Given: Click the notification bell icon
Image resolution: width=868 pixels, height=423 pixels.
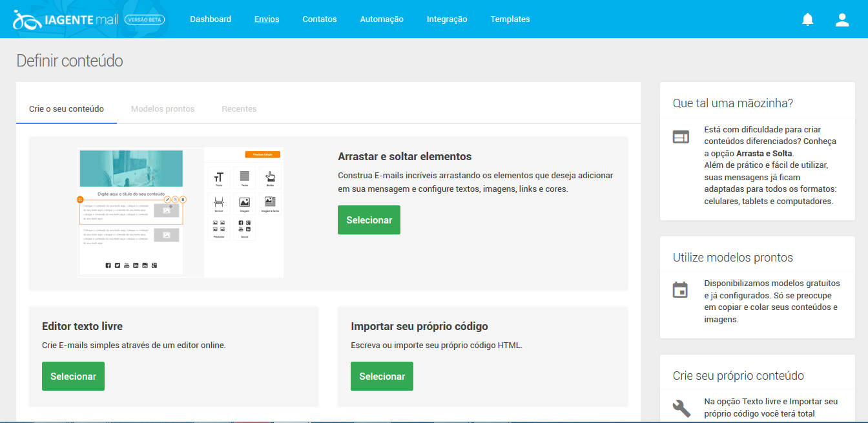Looking at the screenshot, I should click(808, 19).
